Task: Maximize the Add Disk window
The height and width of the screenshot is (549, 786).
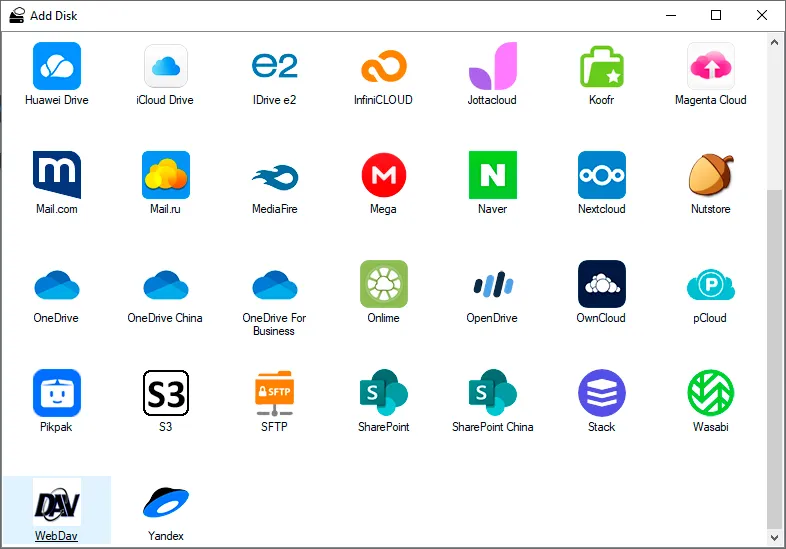Action: click(716, 16)
